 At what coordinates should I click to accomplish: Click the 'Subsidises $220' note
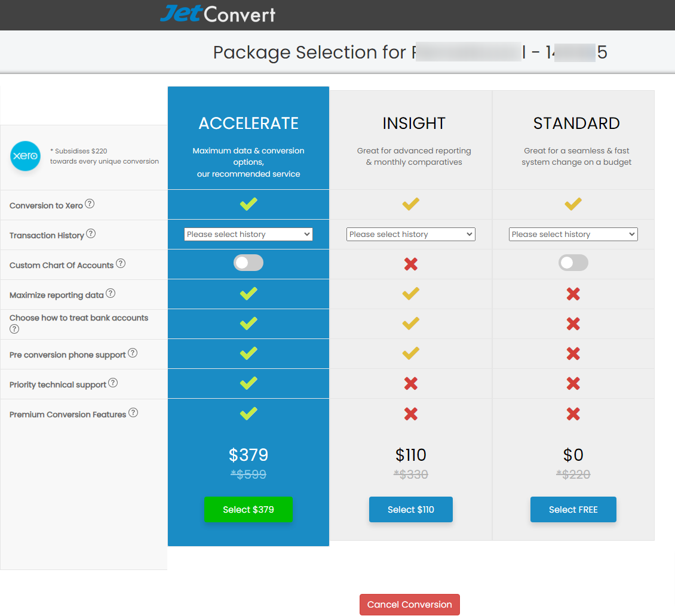point(105,156)
